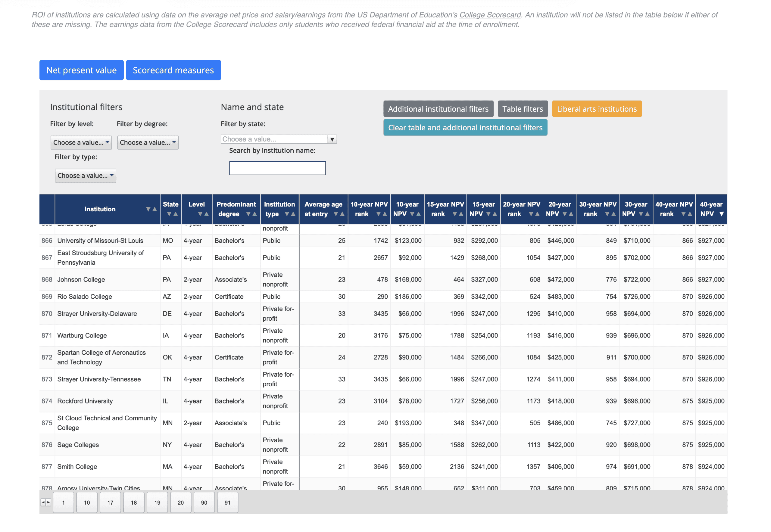Click Rio Salado College institution name
The image size is (771, 532).
[x=84, y=297]
